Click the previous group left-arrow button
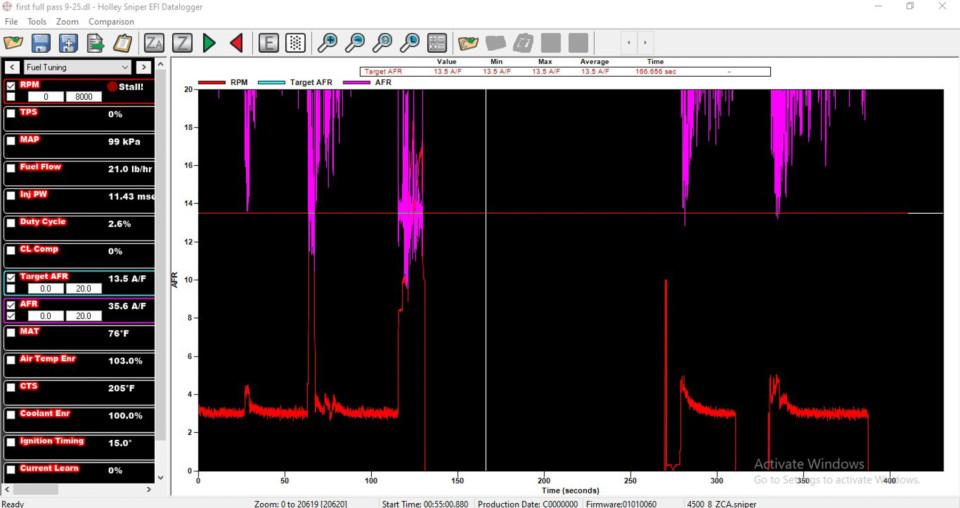The height and width of the screenshot is (508, 960). tap(12, 67)
